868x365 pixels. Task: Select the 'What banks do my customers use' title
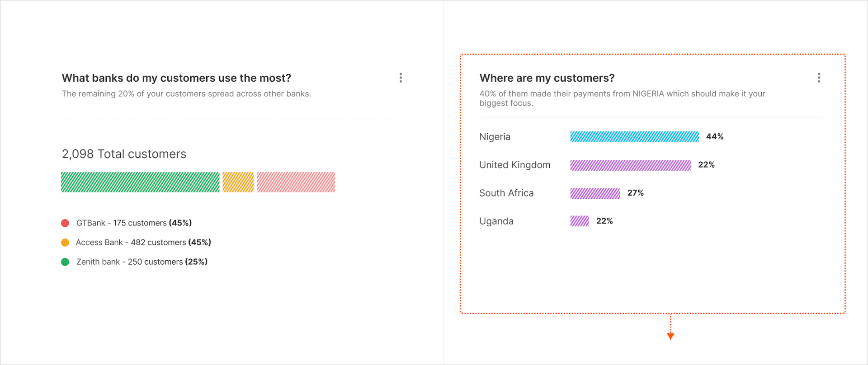point(176,78)
